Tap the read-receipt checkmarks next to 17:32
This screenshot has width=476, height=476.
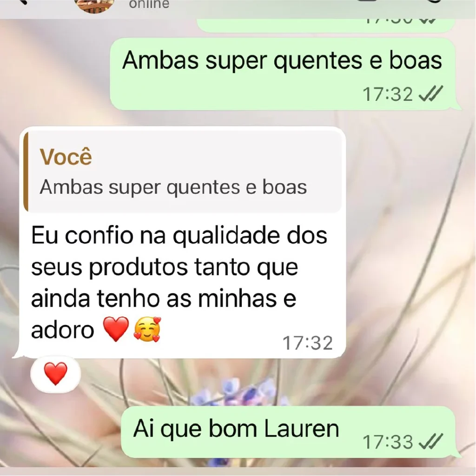coord(431,93)
